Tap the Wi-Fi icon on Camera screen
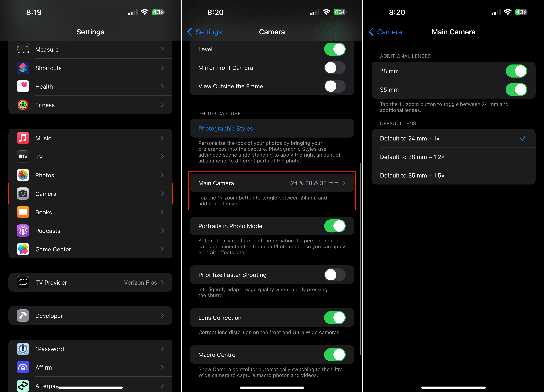 point(326,12)
